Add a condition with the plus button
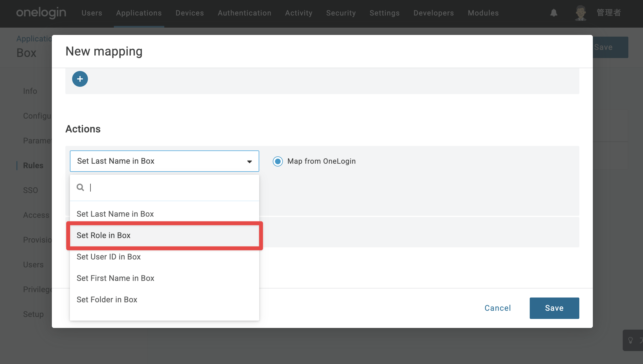This screenshot has height=364, width=643. coord(80,79)
